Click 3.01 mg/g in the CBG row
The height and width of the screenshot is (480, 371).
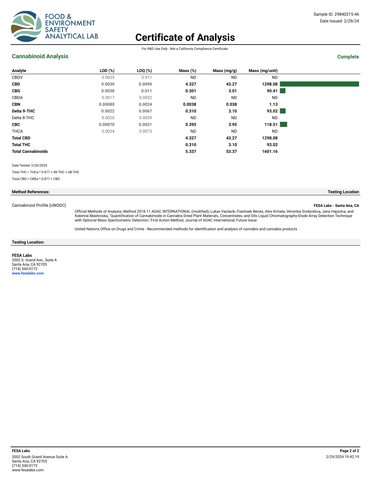click(233, 91)
